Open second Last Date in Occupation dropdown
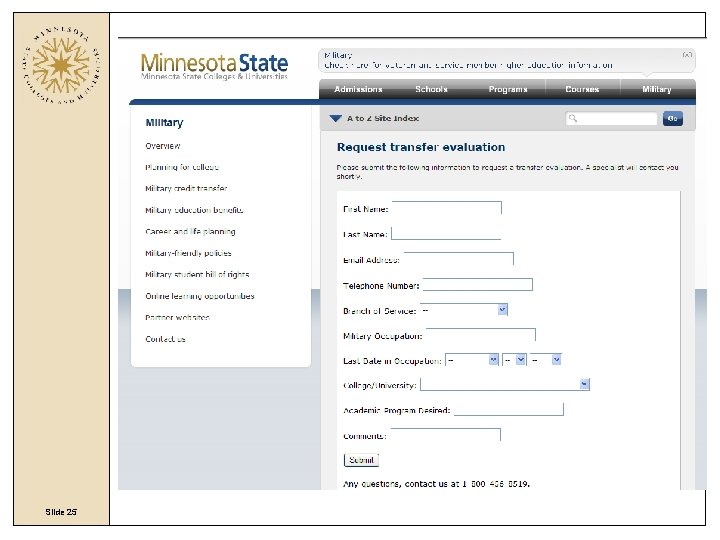 [x=514, y=360]
